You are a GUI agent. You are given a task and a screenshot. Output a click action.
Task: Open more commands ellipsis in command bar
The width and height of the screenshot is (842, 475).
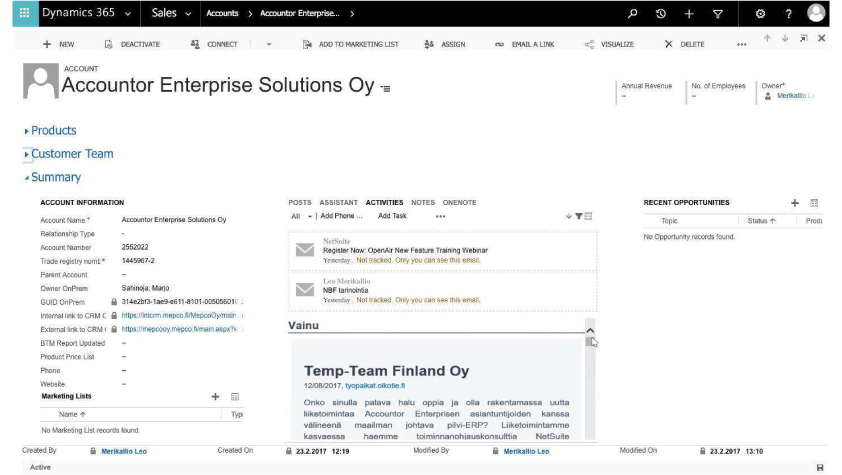(742, 45)
